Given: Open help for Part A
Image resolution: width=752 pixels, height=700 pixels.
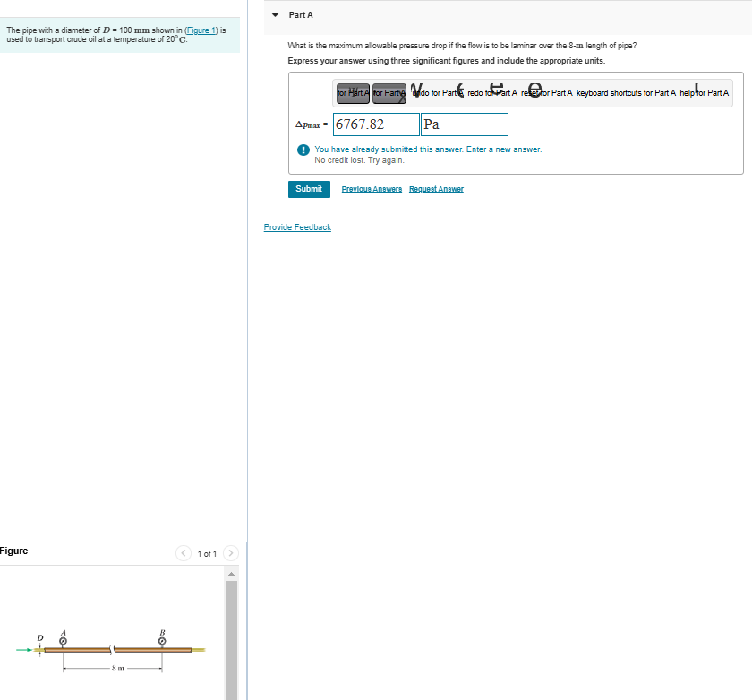Looking at the screenshot, I should [x=704, y=92].
